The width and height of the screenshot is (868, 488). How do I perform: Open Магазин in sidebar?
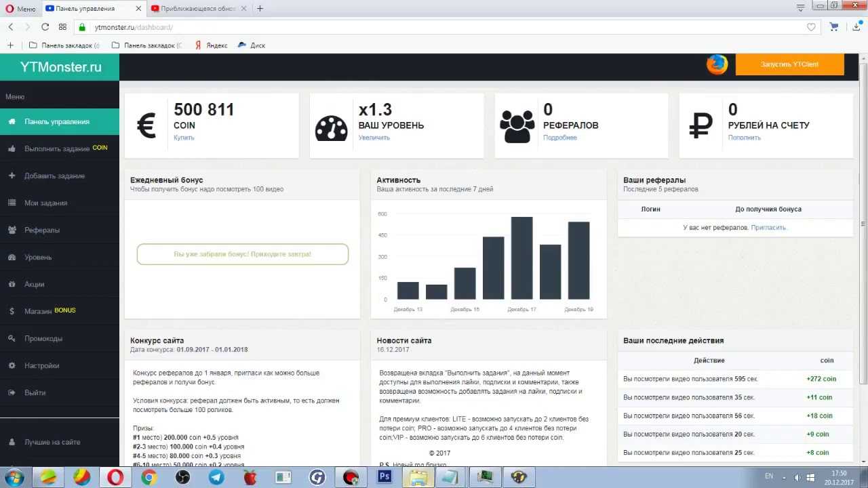60,311
